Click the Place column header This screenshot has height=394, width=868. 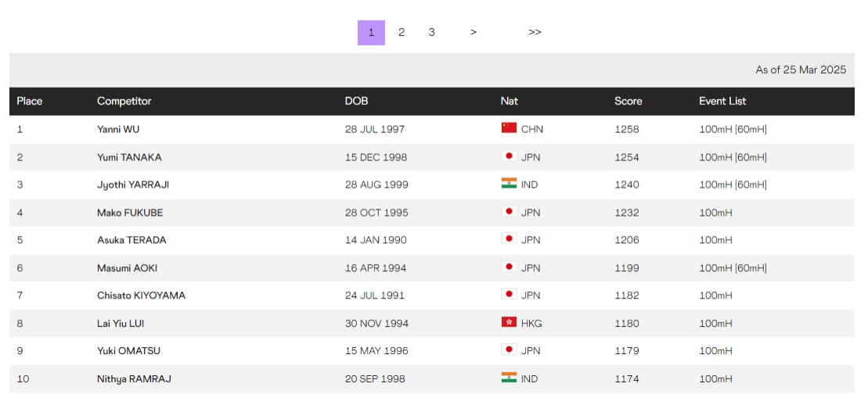30,101
